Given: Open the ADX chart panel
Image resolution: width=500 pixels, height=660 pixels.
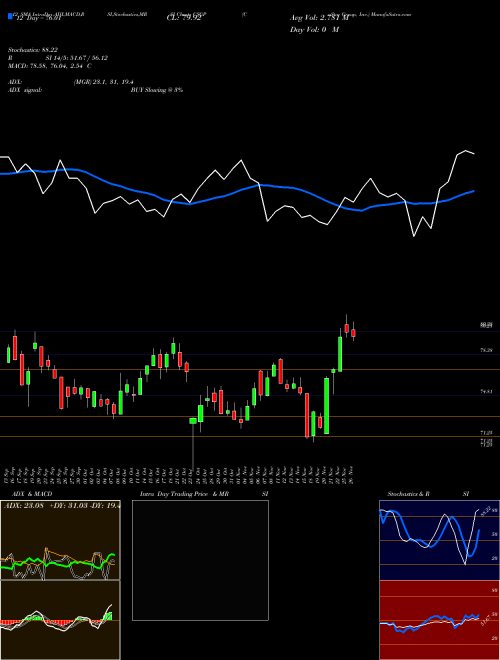Looking at the screenshot, I should tap(60, 540).
